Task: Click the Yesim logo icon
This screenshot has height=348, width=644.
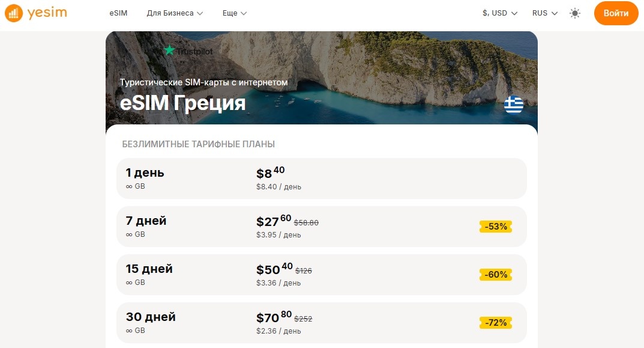Action: coord(13,13)
